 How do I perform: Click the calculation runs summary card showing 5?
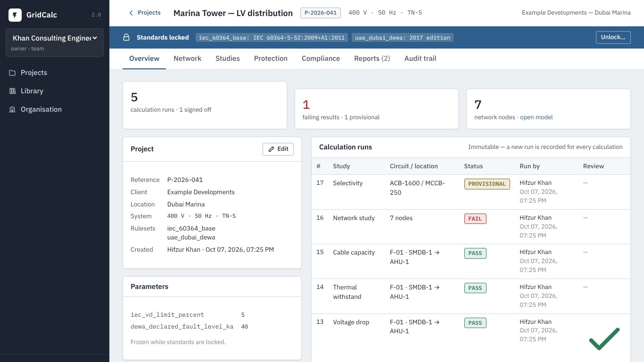click(x=205, y=105)
